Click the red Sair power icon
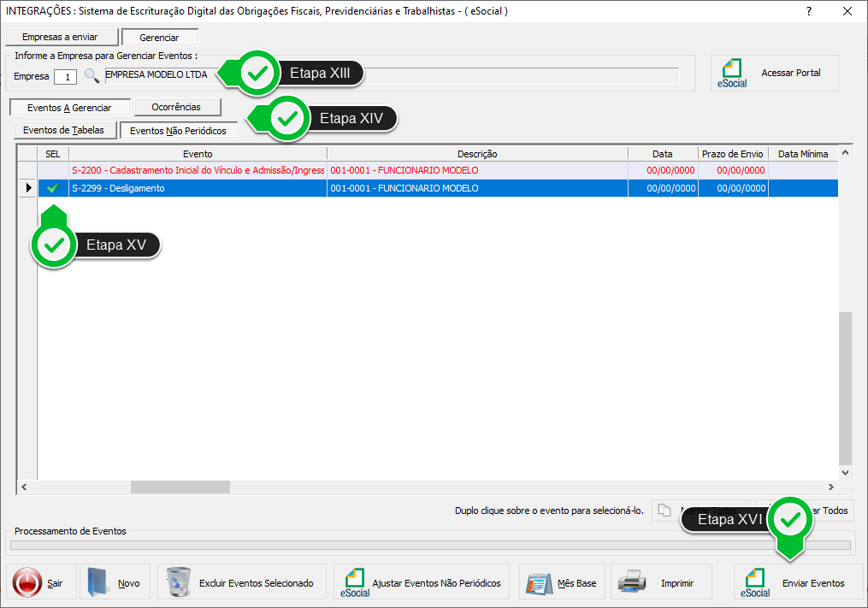Viewport: 868px width, 608px height. tap(27, 583)
